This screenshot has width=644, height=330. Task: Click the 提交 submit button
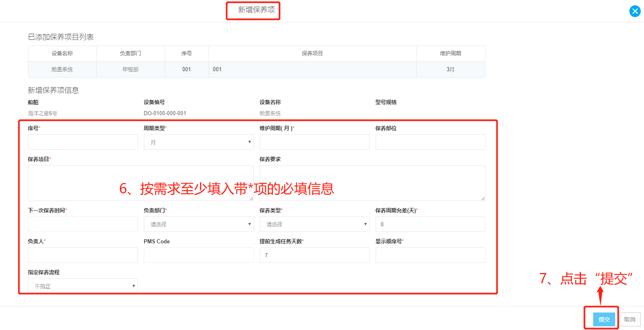(x=604, y=319)
